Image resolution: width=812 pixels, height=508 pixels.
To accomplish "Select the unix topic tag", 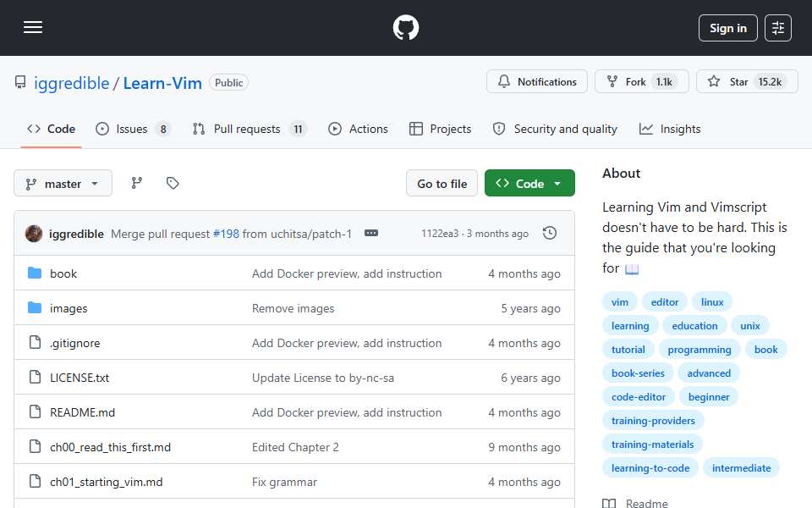I will (x=750, y=326).
